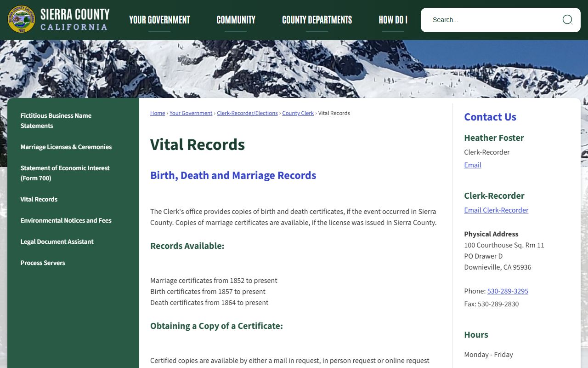Click the Email Clerk-Recorder link
Image resolution: width=588 pixels, height=368 pixels.
(x=496, y=210)
